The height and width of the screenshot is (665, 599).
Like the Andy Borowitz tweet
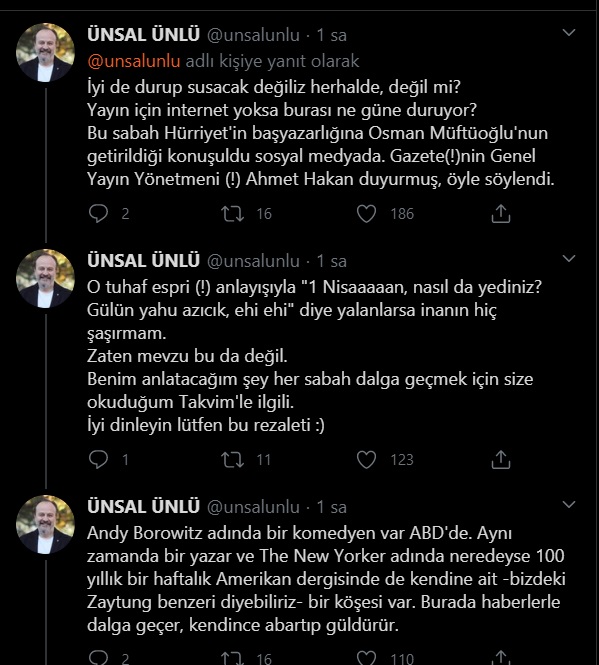click(366, 658)
